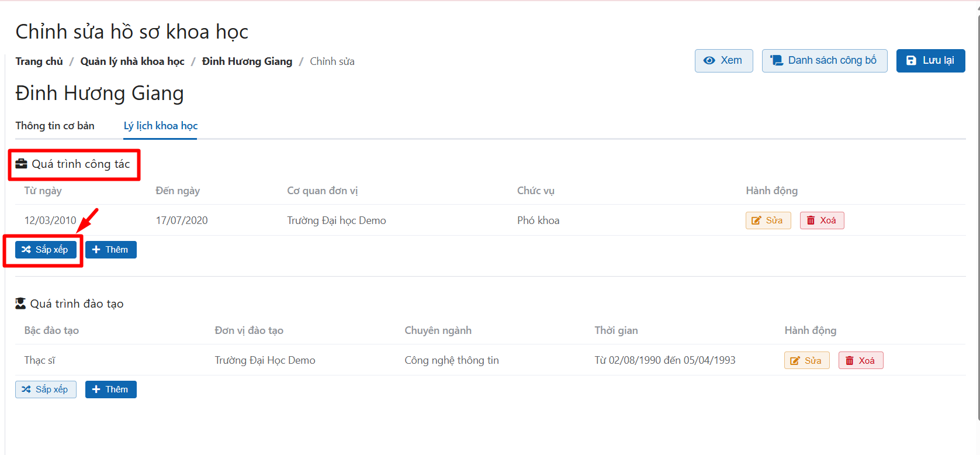The width and height of the screenshot is (980, 455).
Task: Click the briefcase icon beside Quá trình công tác
Action: (22, 164)
